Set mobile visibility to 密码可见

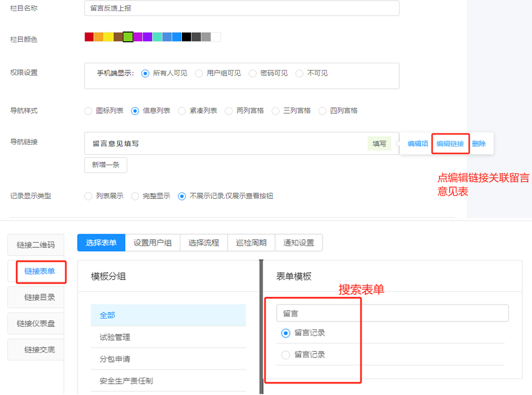[253, 73]
